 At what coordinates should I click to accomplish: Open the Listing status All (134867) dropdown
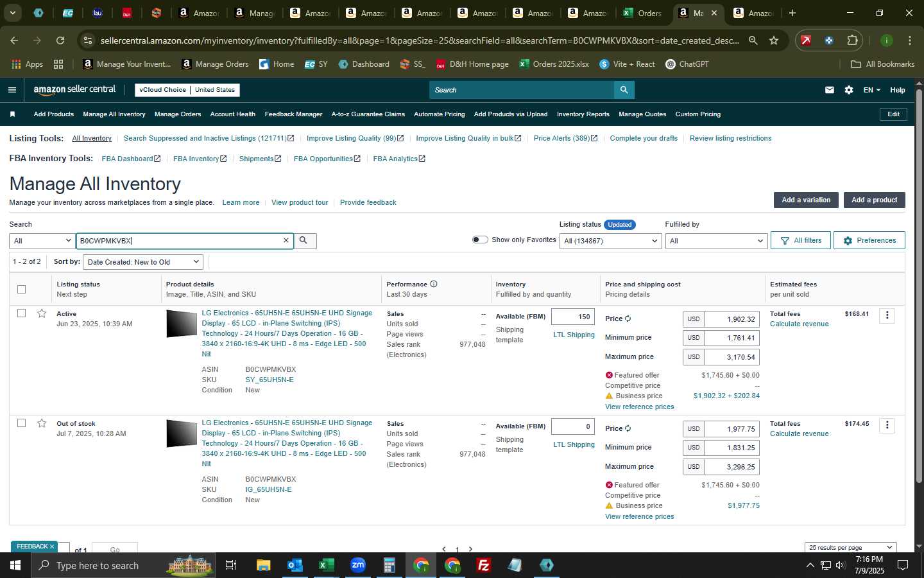tap(610, 241)
